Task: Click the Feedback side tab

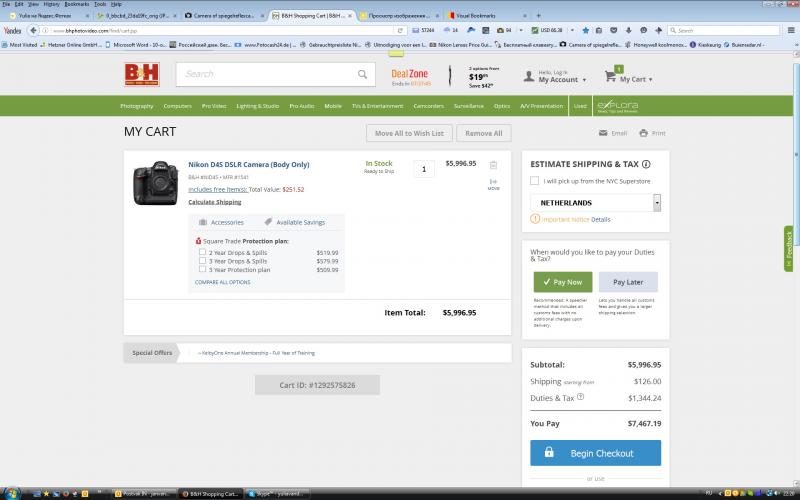Action: (789, 249)
